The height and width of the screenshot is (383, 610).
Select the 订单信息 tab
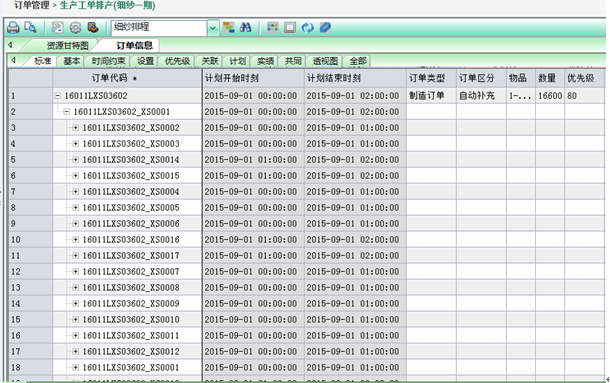(x=134, y=46)
